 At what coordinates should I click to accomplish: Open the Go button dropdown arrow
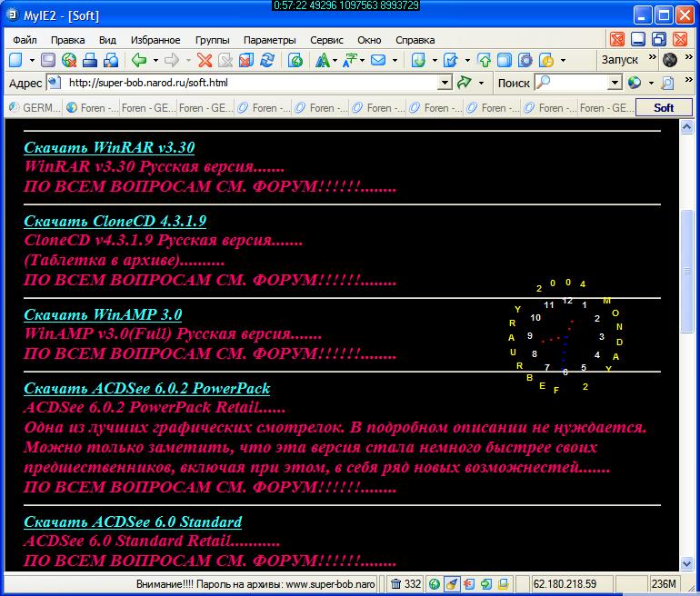tap(481, 83)
